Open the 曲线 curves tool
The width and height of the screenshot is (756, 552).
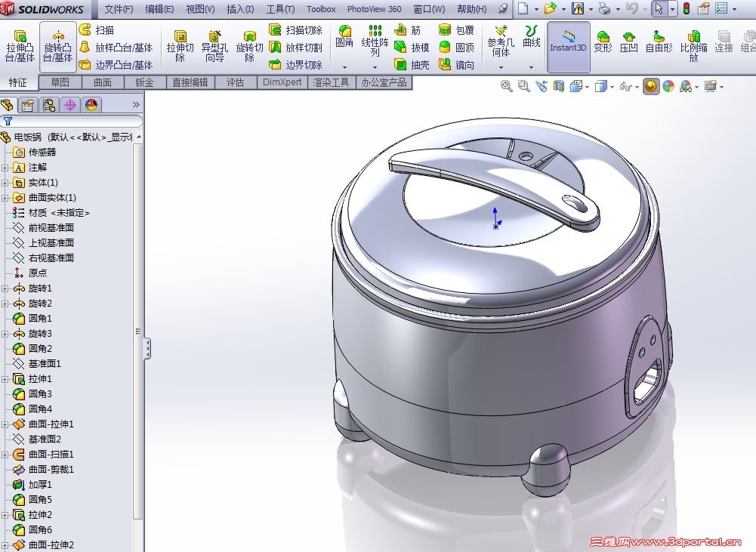[531, 37]
